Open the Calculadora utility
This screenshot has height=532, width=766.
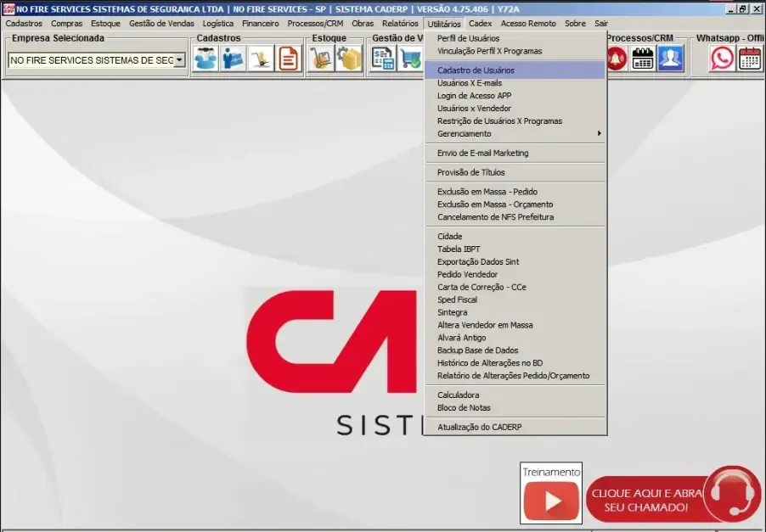coord(515,395)
